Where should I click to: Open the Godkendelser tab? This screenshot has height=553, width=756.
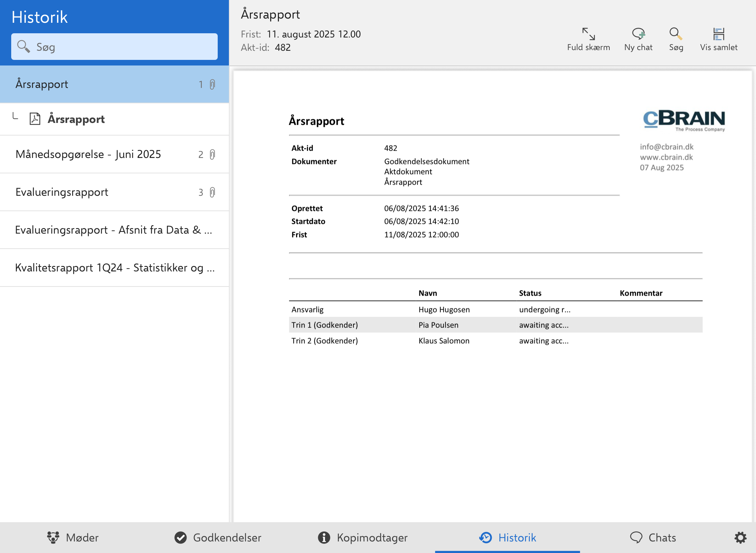click(x=218, y=538)
